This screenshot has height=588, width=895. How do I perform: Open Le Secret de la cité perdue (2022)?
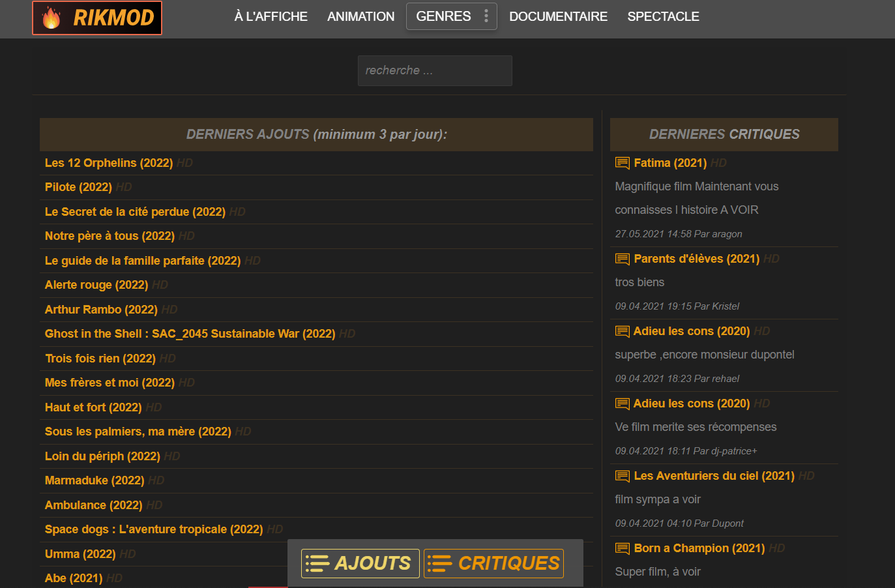(135, 212)
